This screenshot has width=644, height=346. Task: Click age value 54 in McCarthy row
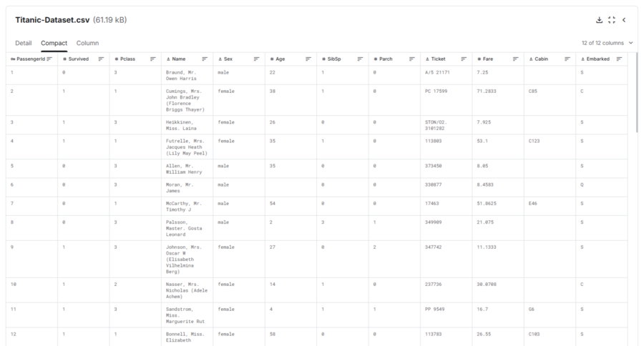pyautogui.click(x=273, y=204)
